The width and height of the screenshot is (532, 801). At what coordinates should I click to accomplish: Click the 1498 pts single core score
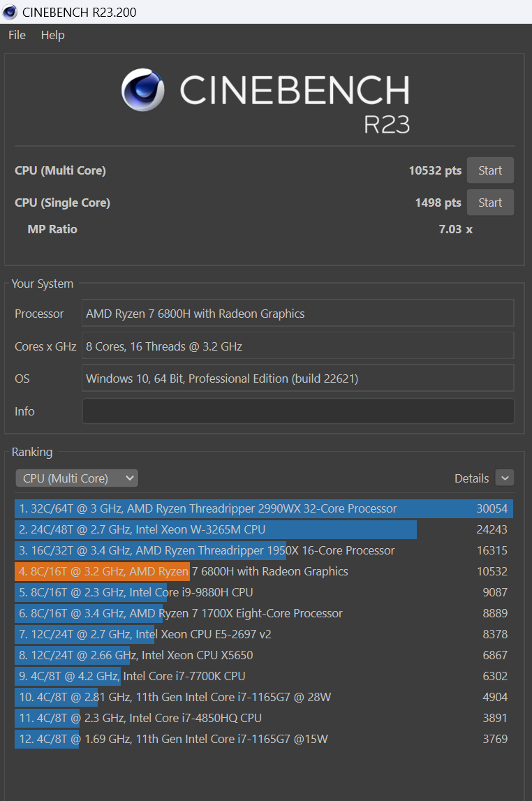438,203
